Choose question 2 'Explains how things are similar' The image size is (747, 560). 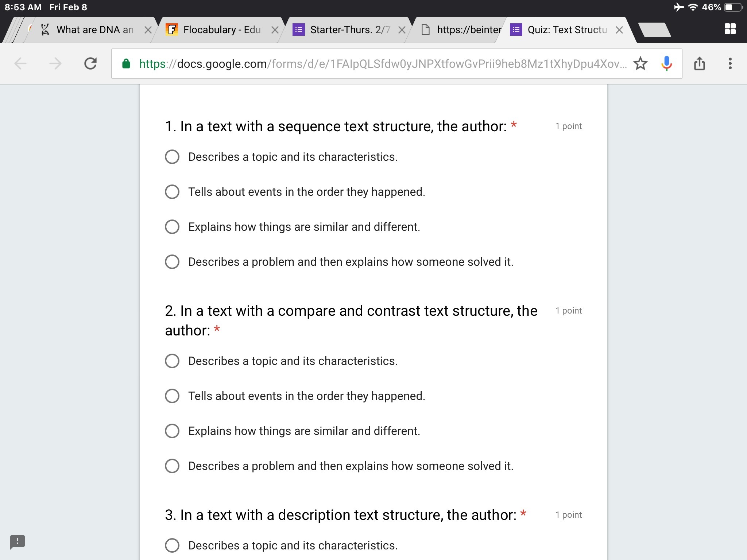coord(172,431)
